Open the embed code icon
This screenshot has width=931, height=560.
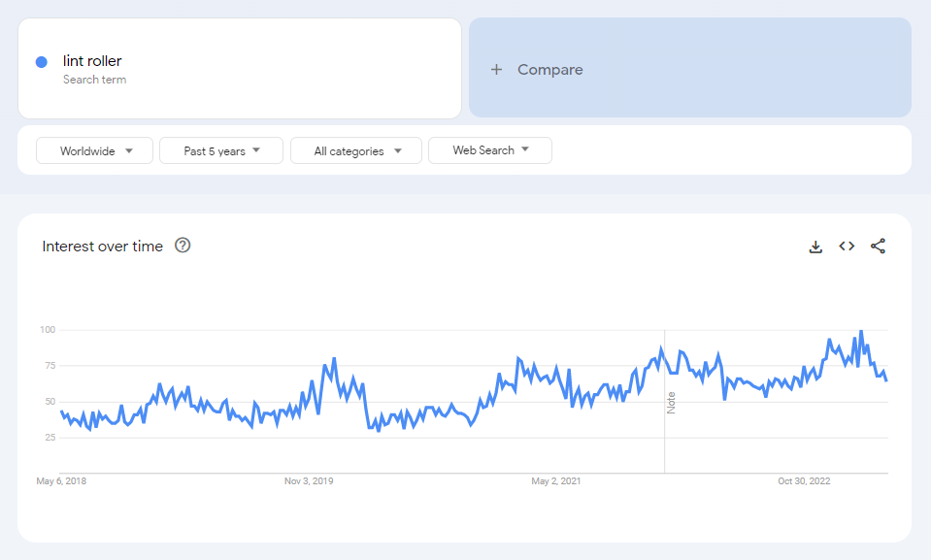847,246
